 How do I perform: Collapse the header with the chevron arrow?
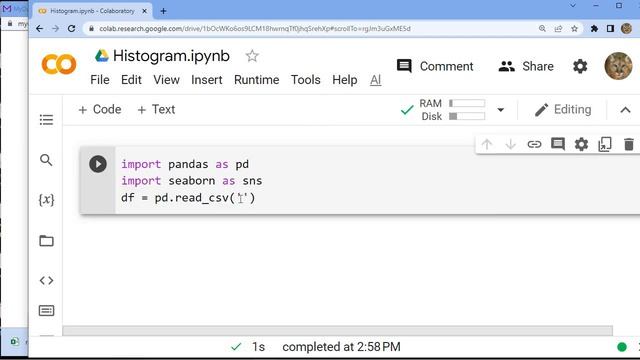pos(625,110)
